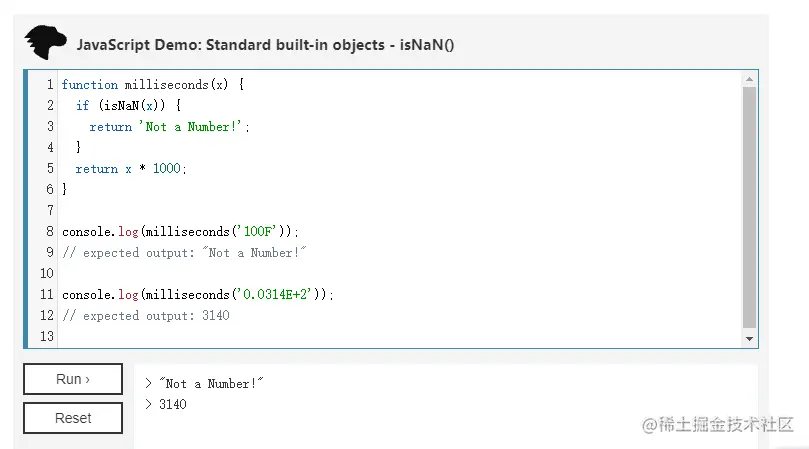This screenshot has height=449, width=809.
Task: Click the console.log milliseconds('100F') line
Action: (x=180, y=232)
